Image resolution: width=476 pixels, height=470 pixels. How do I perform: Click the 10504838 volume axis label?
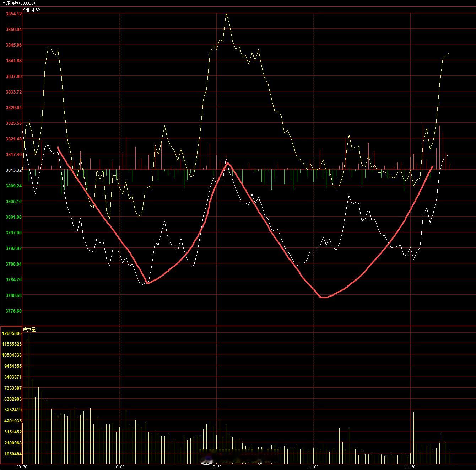point(12,355)
